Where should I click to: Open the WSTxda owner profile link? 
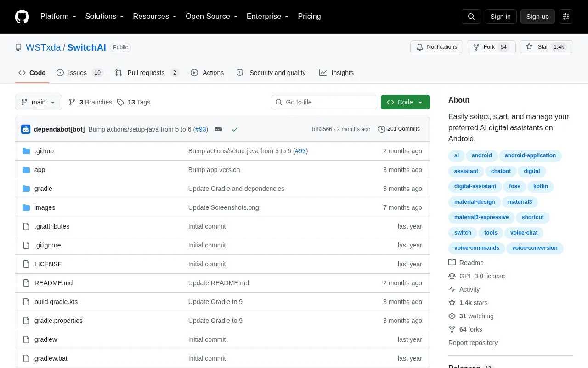[x=43, y=47]
